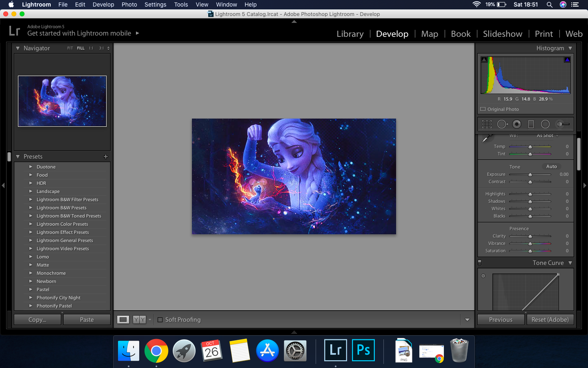Toggle the Original Photo checkbox
The image size is (588, 368).
[x=483, y=109]
